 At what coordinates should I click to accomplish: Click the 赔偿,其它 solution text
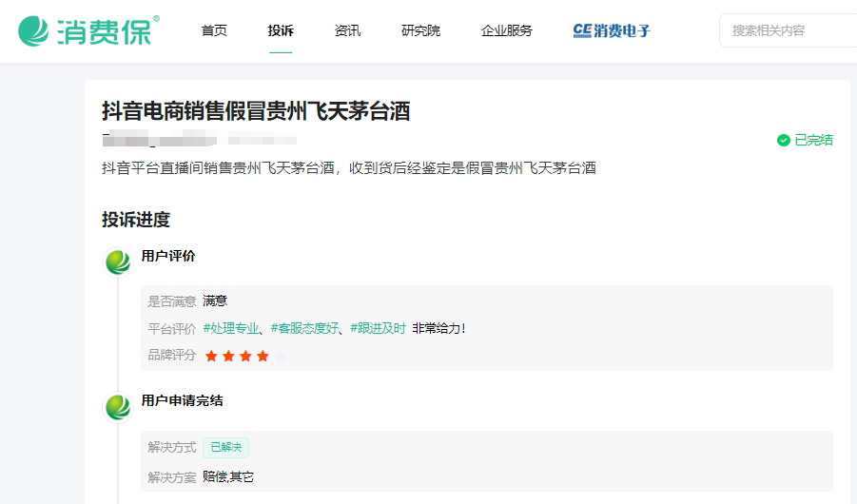[x=228, y=476]
